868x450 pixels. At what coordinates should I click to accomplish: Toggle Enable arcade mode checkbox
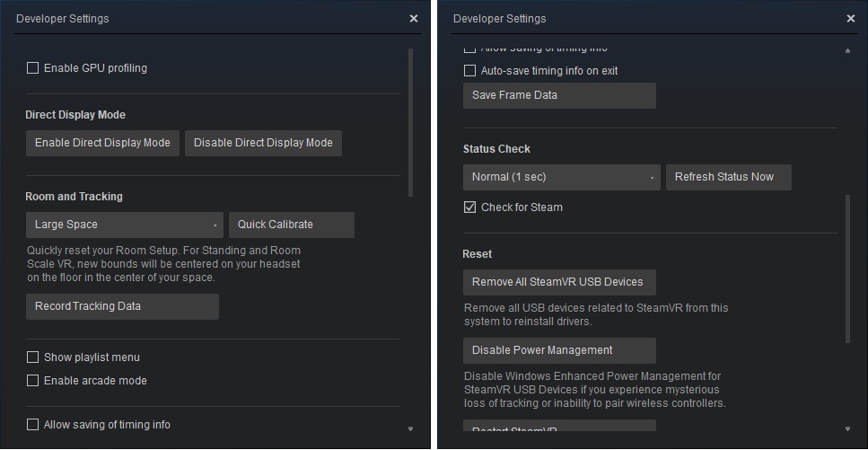click(x=32, y=381)
